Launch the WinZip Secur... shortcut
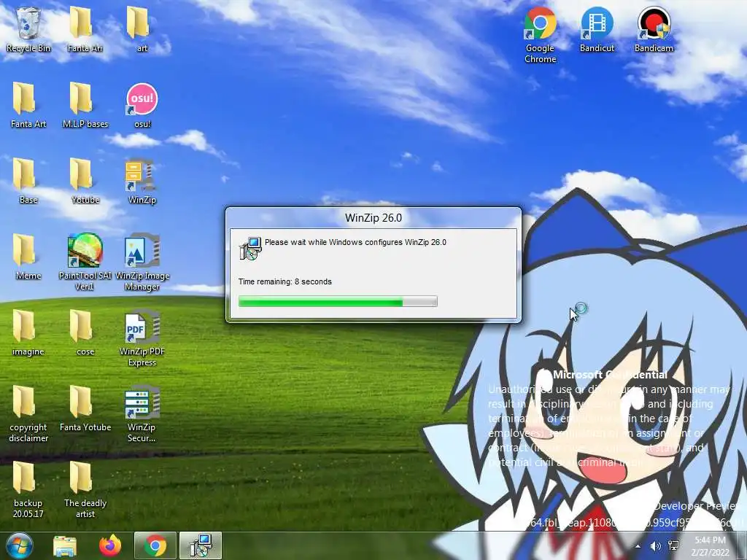 pos(142,413)
